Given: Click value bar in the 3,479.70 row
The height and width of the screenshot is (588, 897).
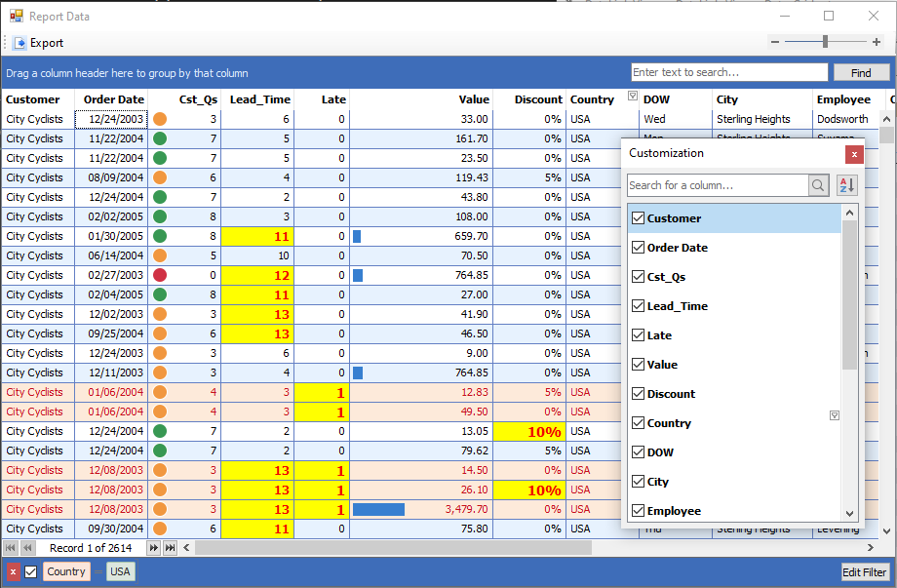Looking at the screenshot, I should point(378,509).
